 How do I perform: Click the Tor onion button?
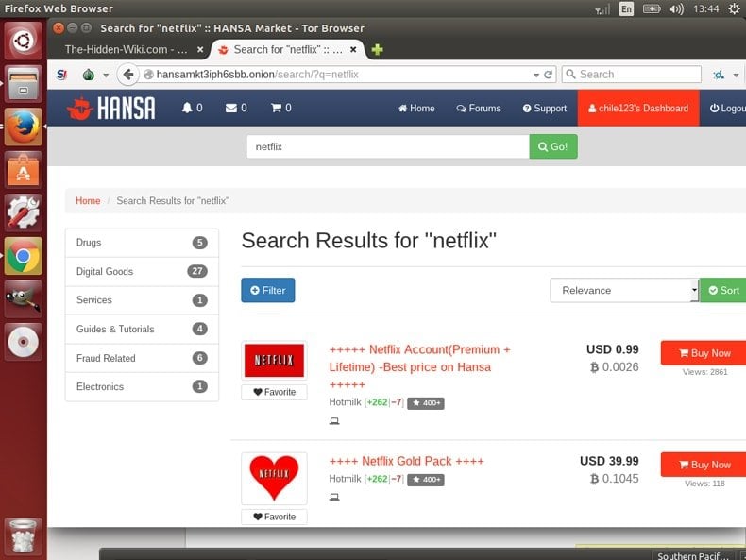click(x=88, y=75)
